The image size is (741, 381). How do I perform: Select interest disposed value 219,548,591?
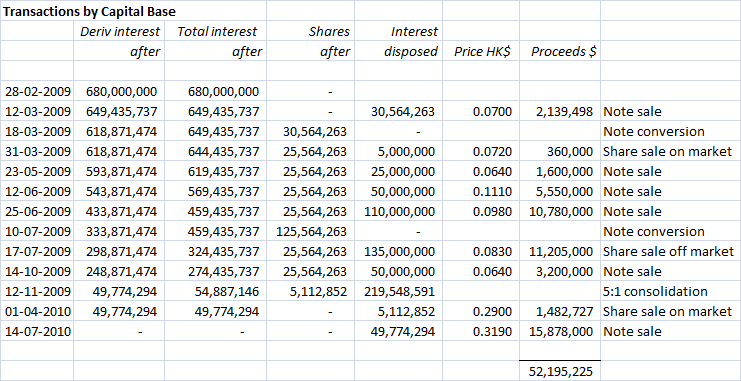click(398, 292)
